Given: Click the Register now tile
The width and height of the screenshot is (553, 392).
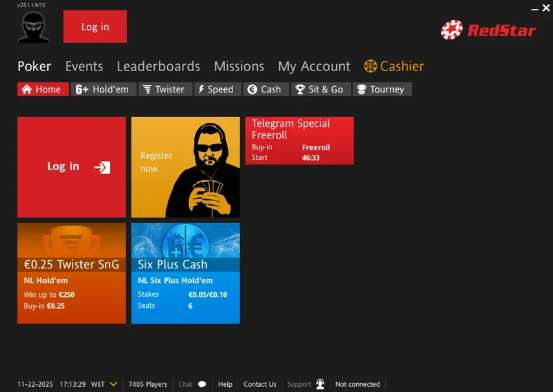Looking at the screenshot, I should click(185, 167).
